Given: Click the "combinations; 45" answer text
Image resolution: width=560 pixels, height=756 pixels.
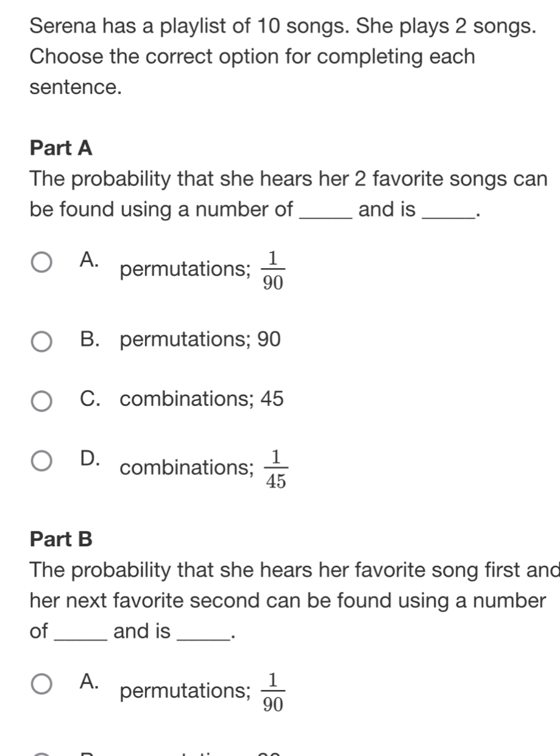Looking at the screenshot, I should pyautogui.click(x=202, y=399).
